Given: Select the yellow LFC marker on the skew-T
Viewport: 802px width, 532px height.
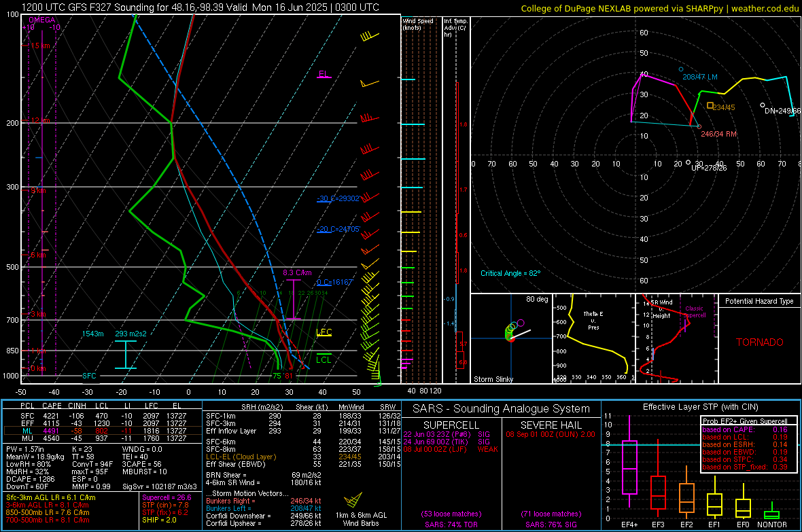Looking at the screenshot, I should click(x=324, y=332).
